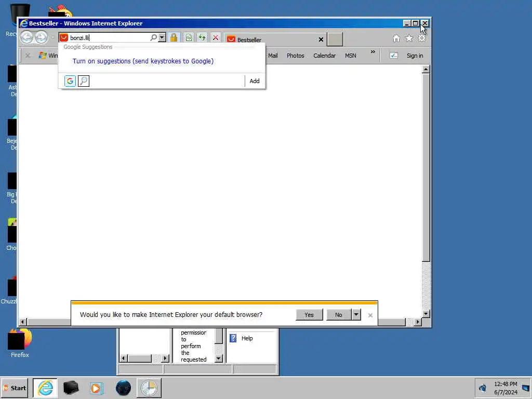Click the page vertical scrollbar down arrow
The width and height of the screenshot is (532, 399).
tap(426, 314)
